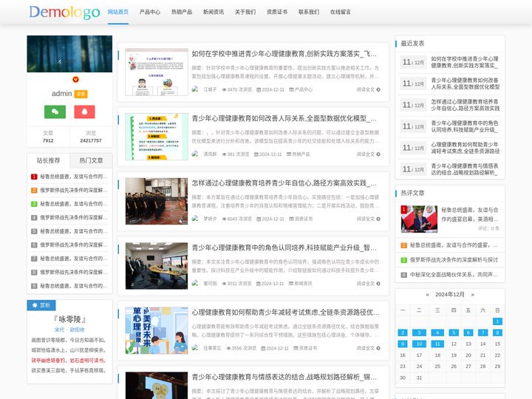Viewport: 532px width, 399px height.
Task: Click 2024年12月 calendar heading
Action: tap(450, 295)
